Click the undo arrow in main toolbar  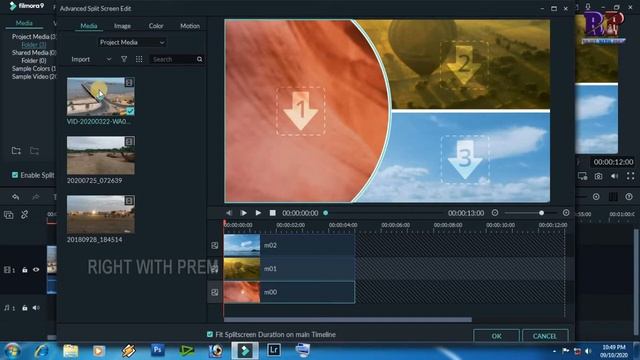(x=16, y=197)
